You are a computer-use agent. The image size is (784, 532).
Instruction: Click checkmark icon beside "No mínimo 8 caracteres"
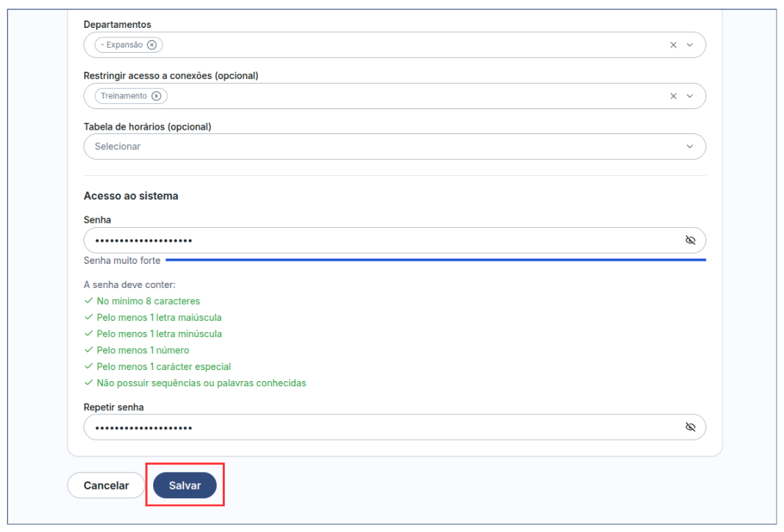coord(89,301)
